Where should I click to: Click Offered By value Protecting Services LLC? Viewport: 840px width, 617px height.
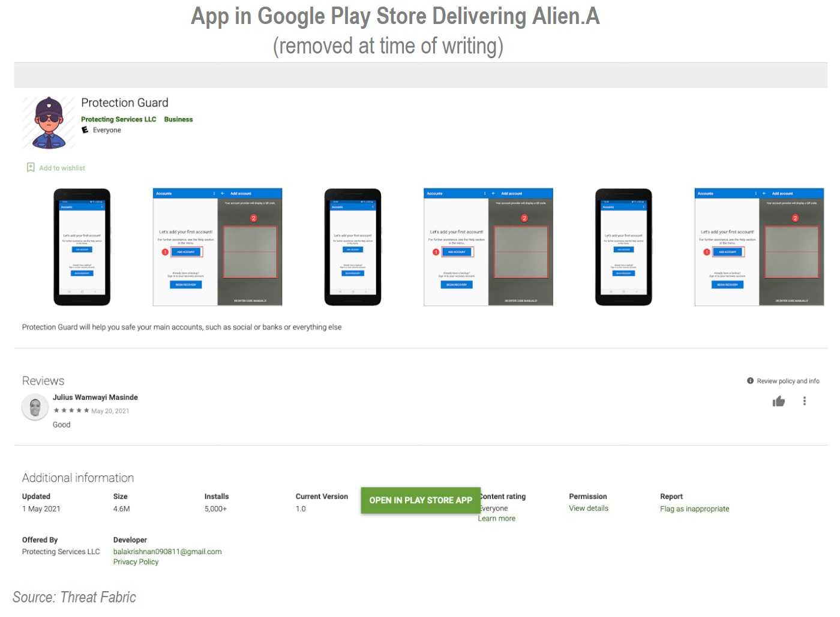(61, 552)
